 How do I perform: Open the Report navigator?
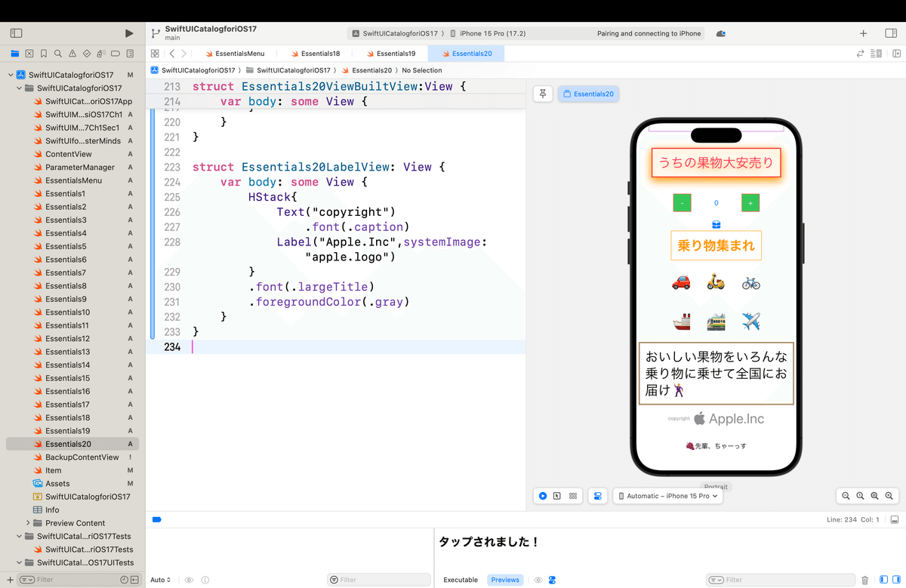point(130,54)
